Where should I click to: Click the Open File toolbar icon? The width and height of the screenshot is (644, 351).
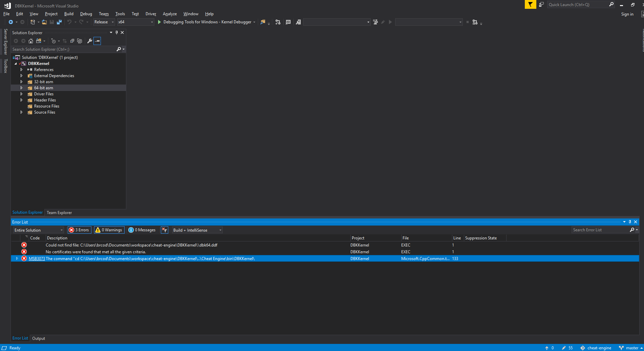44,22
